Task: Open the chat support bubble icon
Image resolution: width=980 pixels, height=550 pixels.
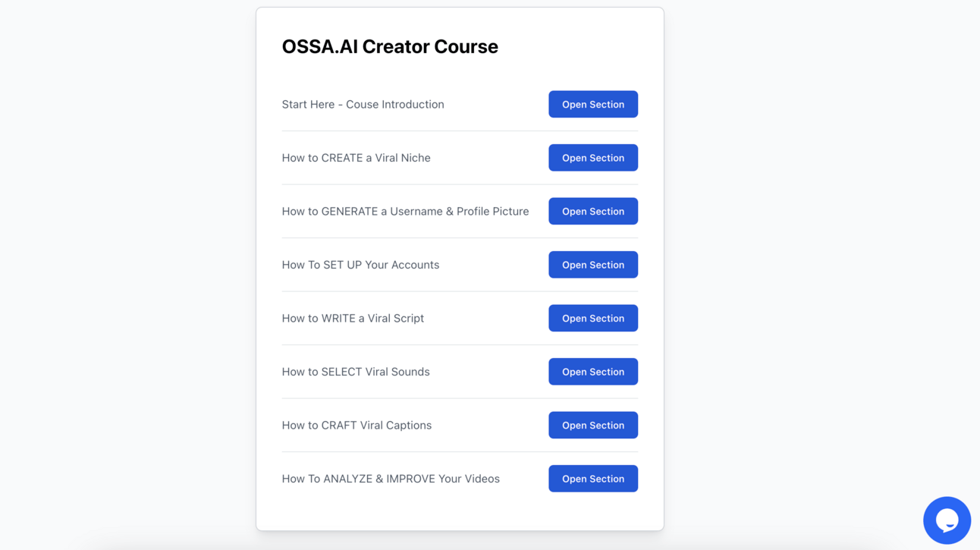Action: click(x=947, y=520)
